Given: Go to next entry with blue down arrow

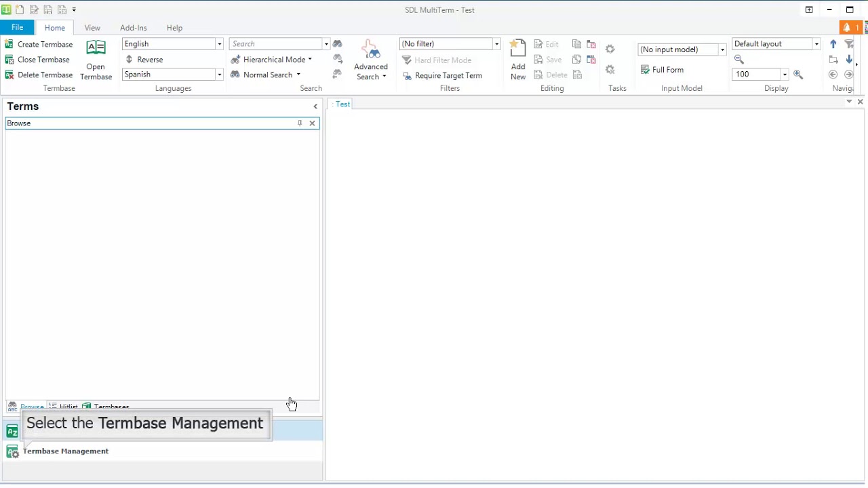Looking at the screenshot, I should 848,60.
